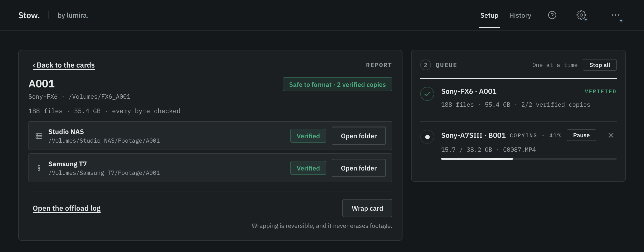Click the Studio NAS destination name
The image size is (644, 252).
coord(66,132)
